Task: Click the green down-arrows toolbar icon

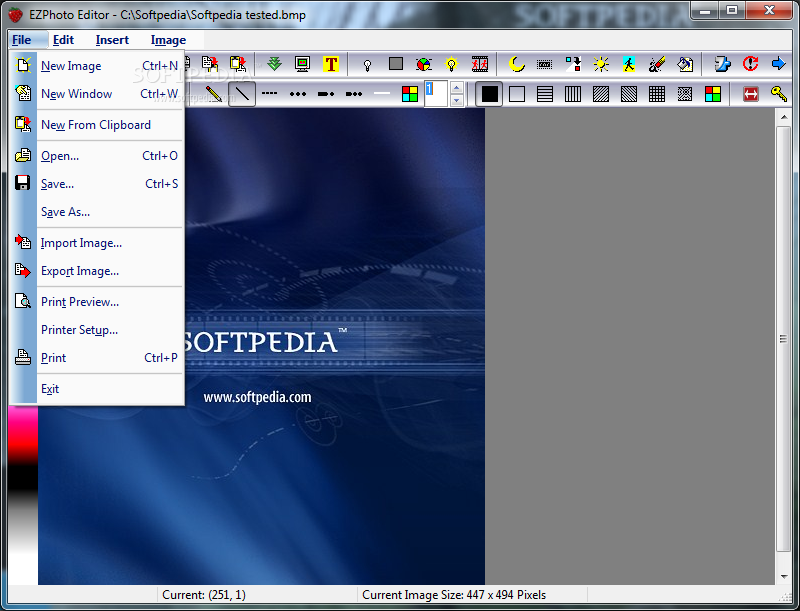Action: [x=274, y=64]
